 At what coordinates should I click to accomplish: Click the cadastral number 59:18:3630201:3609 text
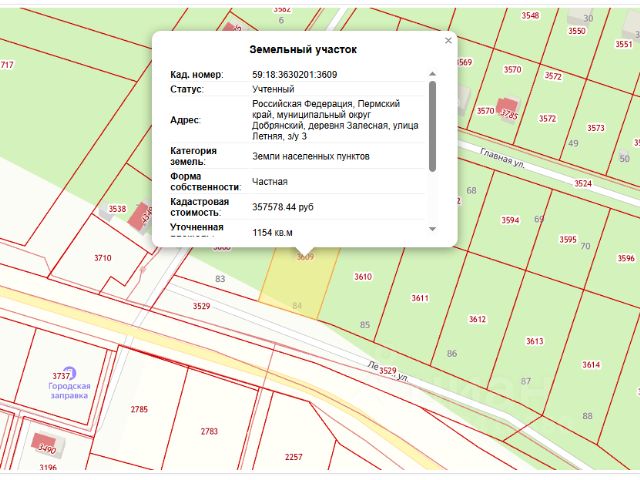[294, 75]
